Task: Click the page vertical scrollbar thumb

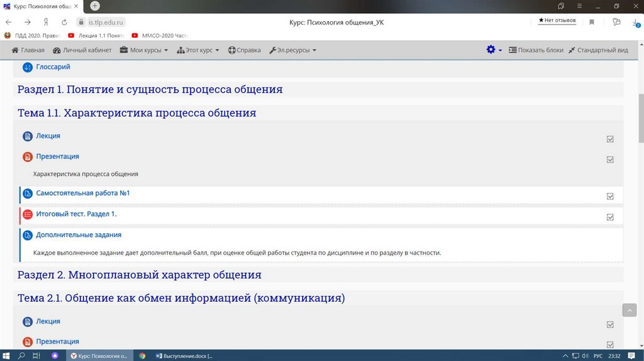Action: (x=640, y=118)
